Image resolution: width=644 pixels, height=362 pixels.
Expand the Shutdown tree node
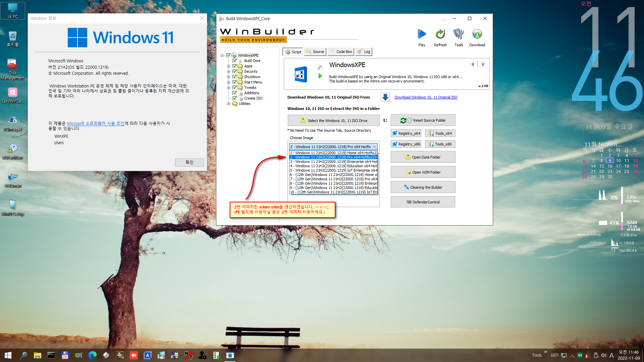tap(228, 77)
